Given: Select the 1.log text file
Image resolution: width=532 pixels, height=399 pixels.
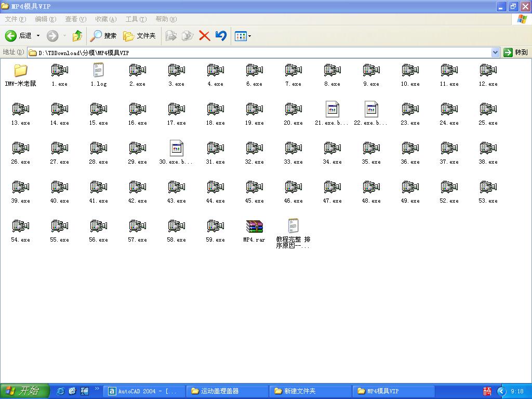Looking at the screenshot, I should (x=98, y=70).
